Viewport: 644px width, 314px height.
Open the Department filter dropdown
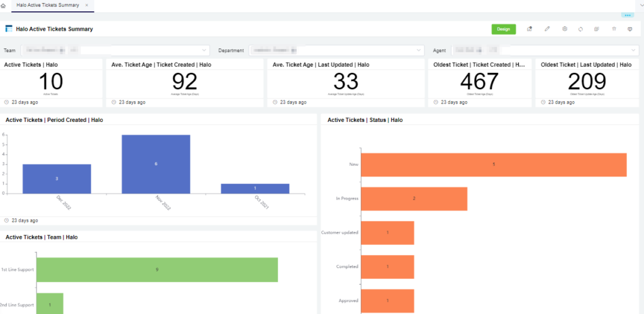point(336,50)
